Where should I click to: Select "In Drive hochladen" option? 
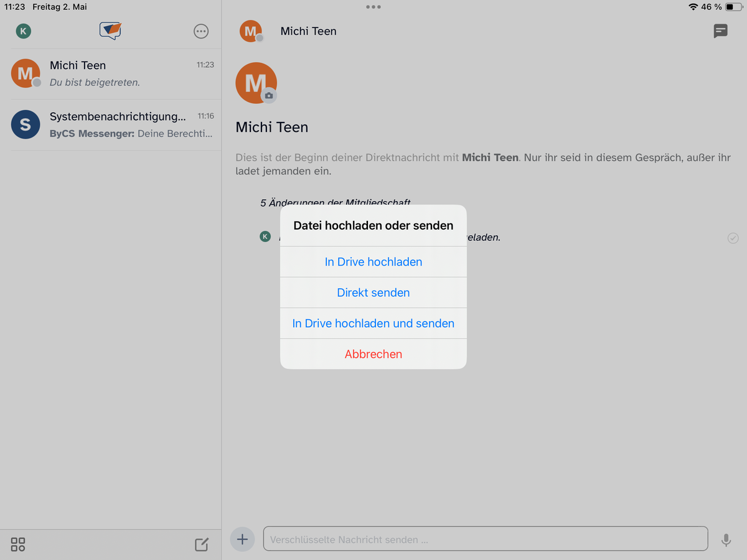coord(374,262)
